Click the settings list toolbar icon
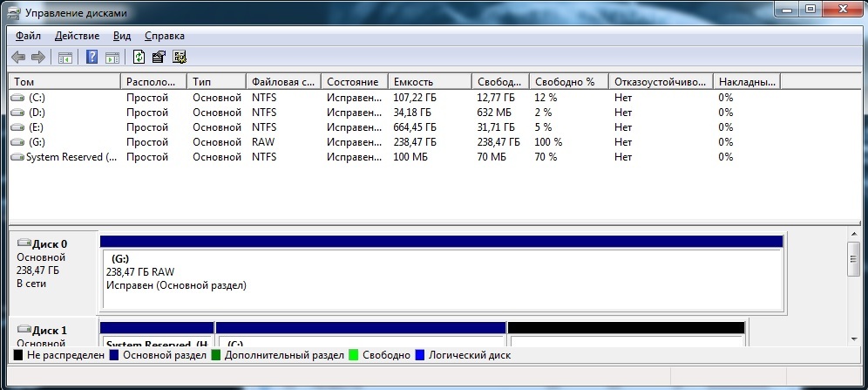 [x=180, y=57]
